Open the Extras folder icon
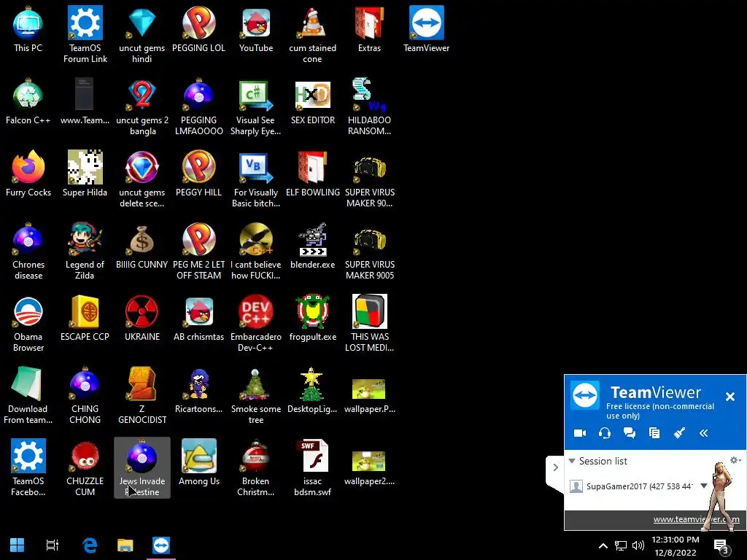The width and height of the screenshot is (747, 560). [x=369, y=29]
